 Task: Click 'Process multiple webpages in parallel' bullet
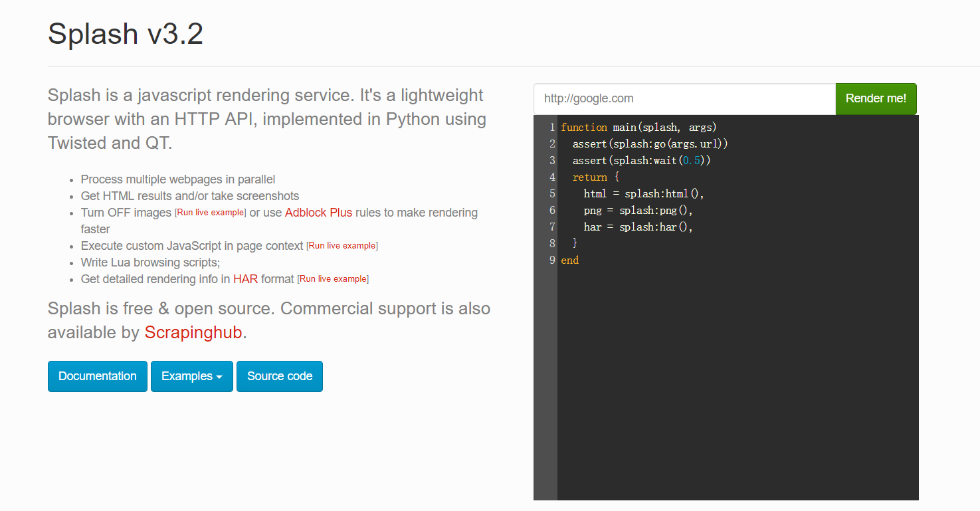click(178, 179)
